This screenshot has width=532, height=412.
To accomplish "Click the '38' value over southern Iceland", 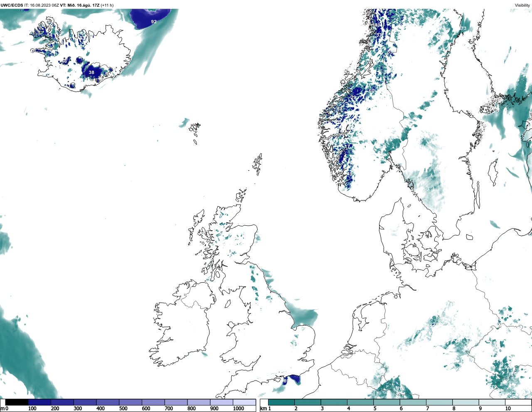I will coord(91,72).
